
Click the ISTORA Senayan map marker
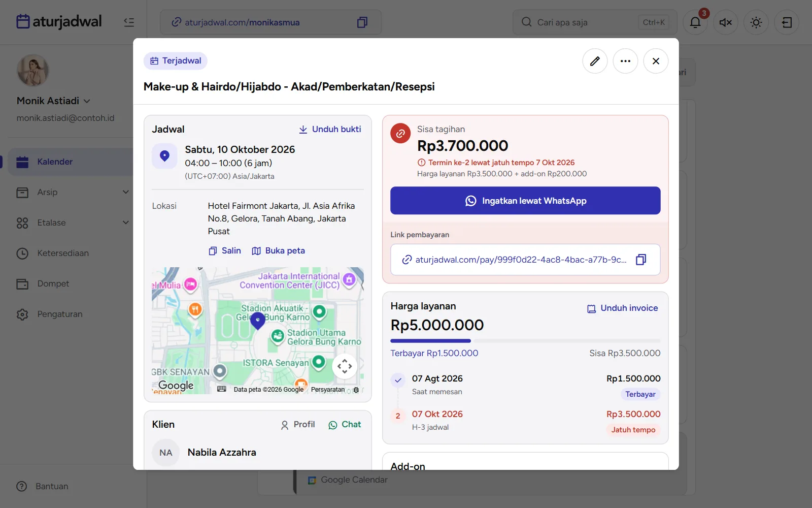tap(319, 362)
